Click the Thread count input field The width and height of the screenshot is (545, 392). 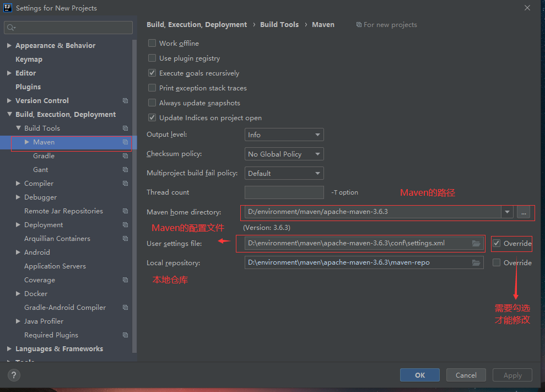[284, 192]
